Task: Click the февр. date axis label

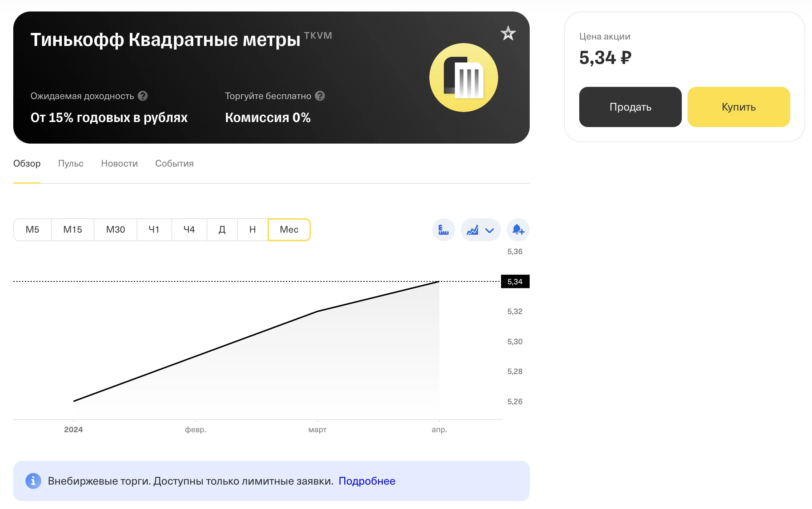Action: point(195,430)
